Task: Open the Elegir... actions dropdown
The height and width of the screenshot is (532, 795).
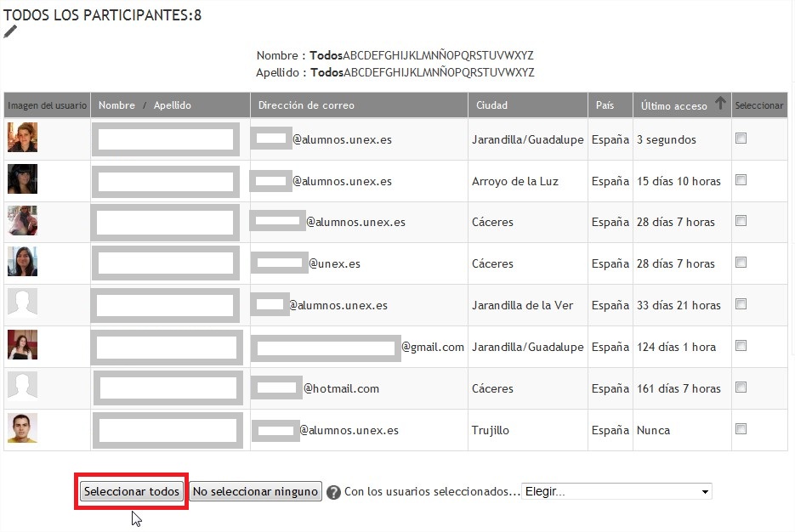Action: pyautogui.click(x=616, y=491)
